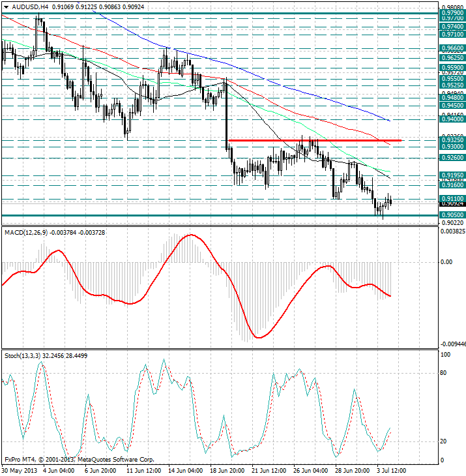Image resolution: width=466 pixels, height=476 pixels.
Task: Click the 4 Jun 04:00 time label
Action: pyautogui.click(x=58, y=471)
